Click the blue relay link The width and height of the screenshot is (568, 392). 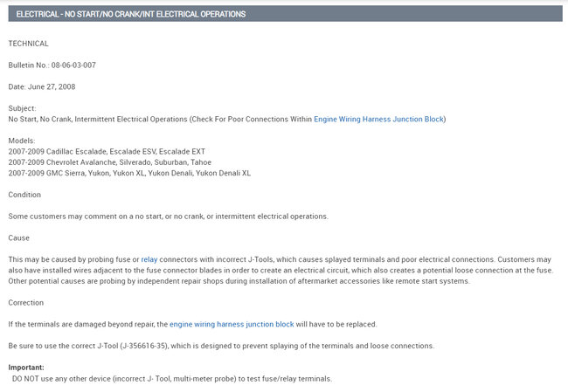pos(149,259)
